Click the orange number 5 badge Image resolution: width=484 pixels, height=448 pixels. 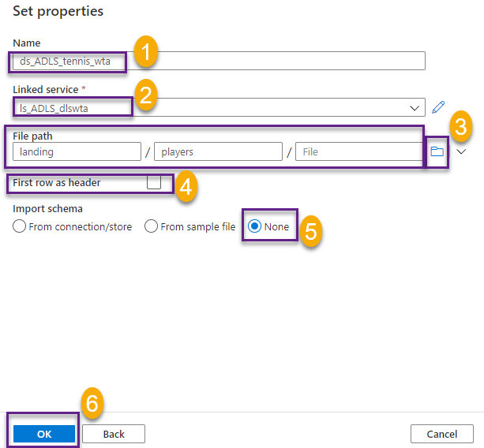click(312, 230)
